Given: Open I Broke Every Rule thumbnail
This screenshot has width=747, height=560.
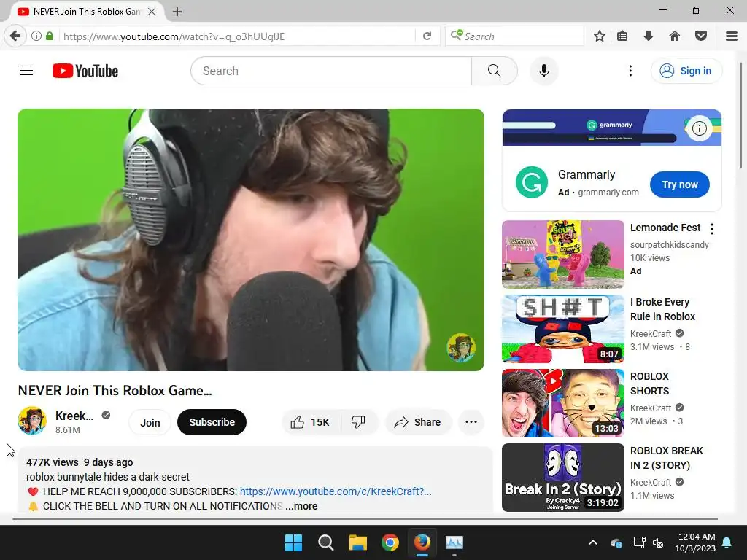Looking at the screenshot, I should 562,329.
